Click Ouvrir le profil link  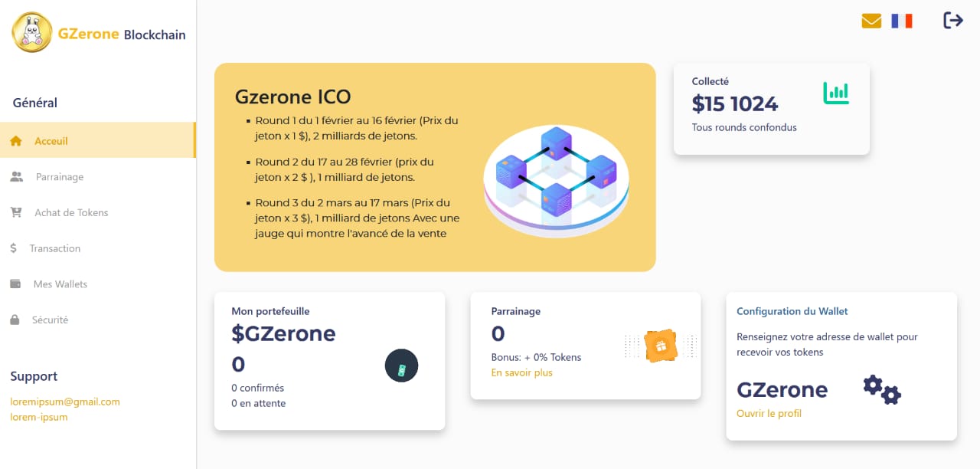click(769, 413)
